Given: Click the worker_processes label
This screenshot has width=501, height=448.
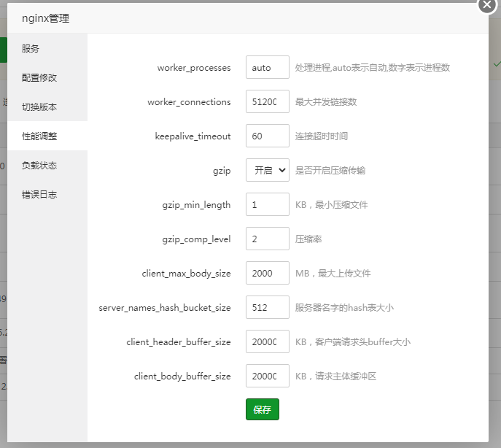Looking at the screenshot, I should coord(194,68).
